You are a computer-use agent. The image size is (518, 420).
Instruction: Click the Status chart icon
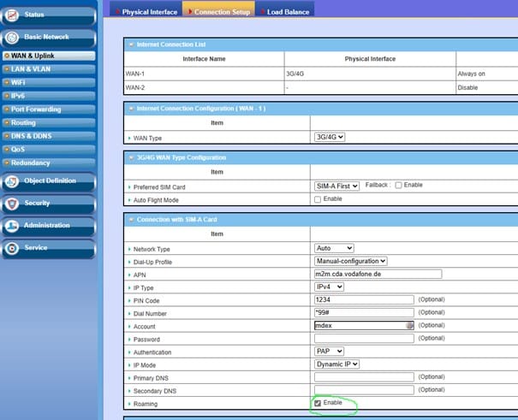(x=12, y=15)
